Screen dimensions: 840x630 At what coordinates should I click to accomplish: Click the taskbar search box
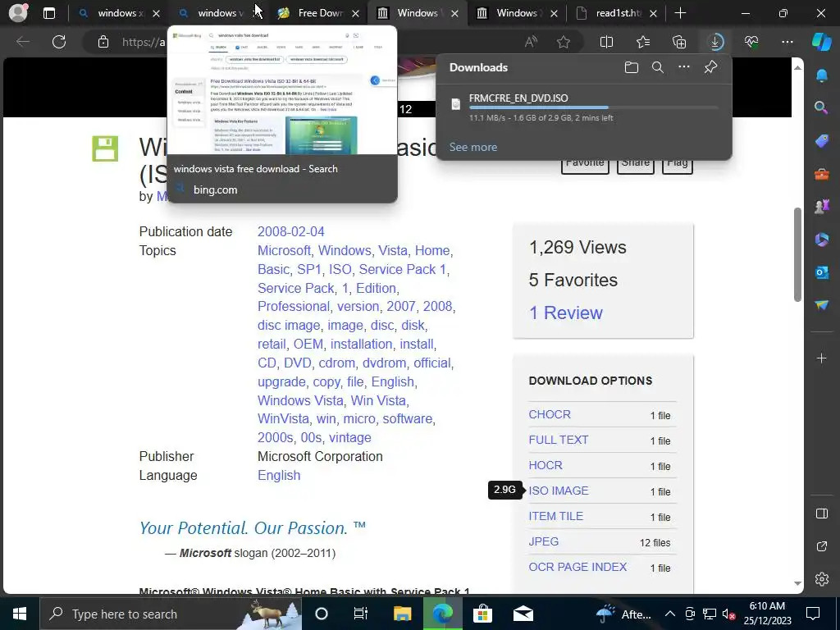[x=171, y=614]
